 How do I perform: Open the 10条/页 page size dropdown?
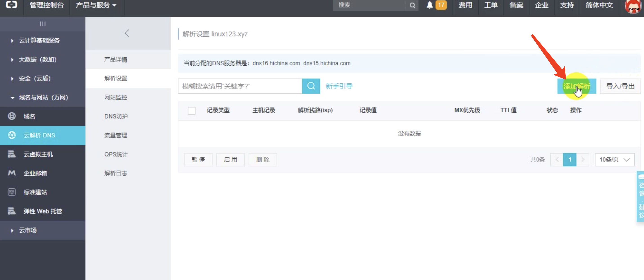(x=614, y=160)
